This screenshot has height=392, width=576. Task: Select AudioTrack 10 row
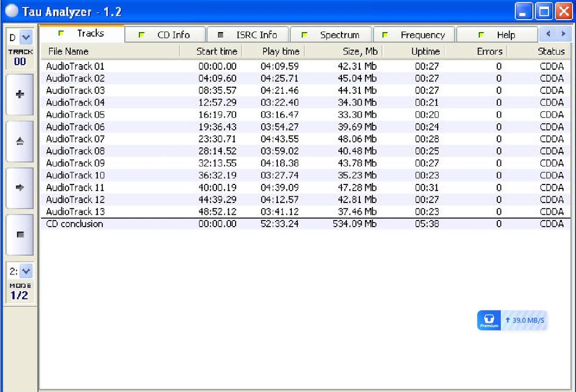(x=305, y=175)
